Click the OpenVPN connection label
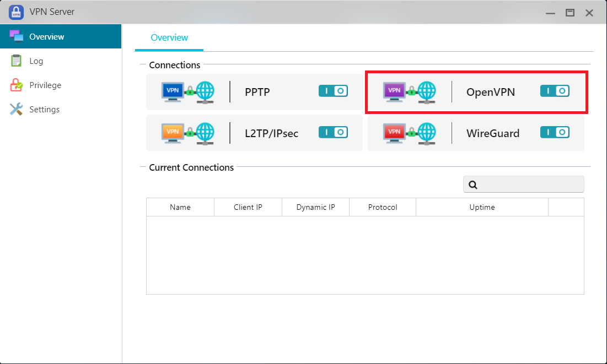607x364 pixels. [x=491, y=92]
